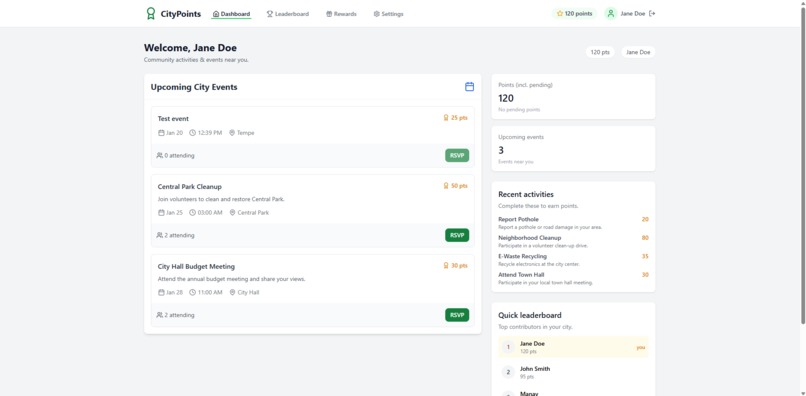Screen dimensions: 806x396
Task: Click people icon in City Hall Budget Meeting card
Action: pos(159,315)
